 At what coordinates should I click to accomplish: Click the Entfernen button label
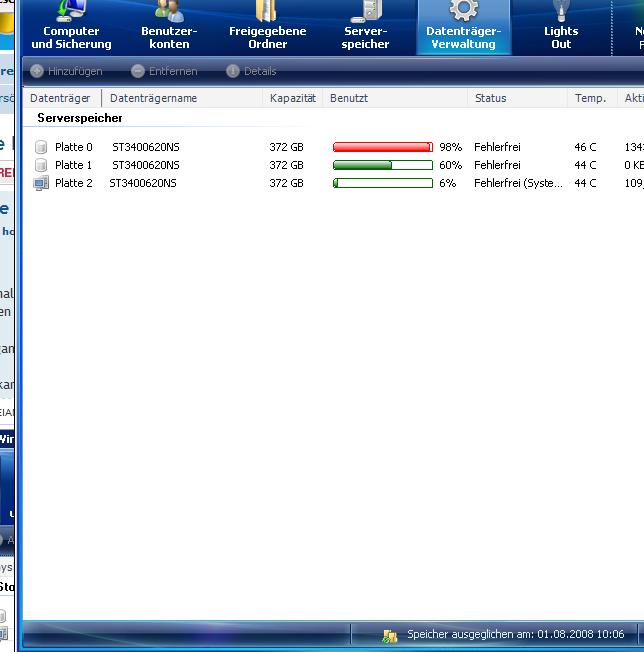[173, 71]
